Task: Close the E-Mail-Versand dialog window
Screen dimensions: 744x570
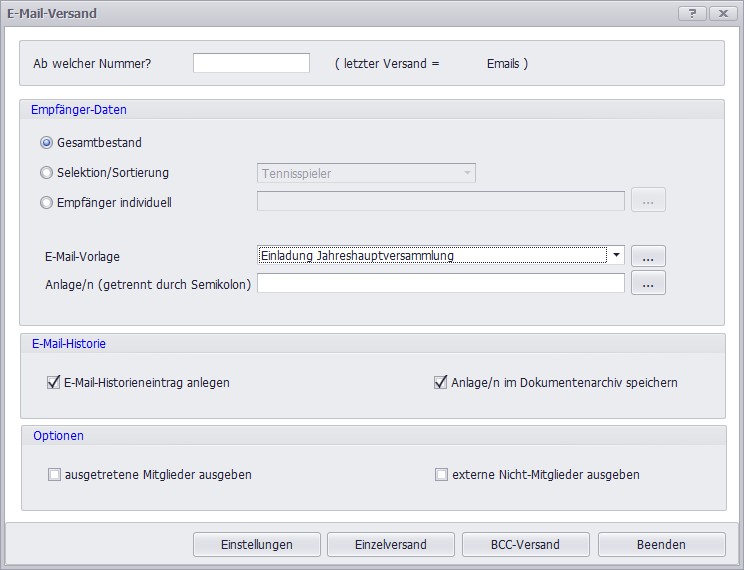Action: click(722, 13)
